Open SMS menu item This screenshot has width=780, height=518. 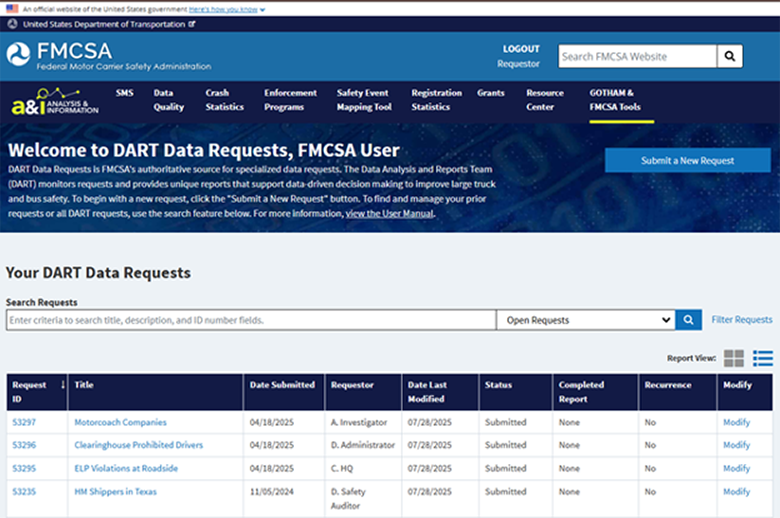pyautogui.click(x=124, y=93)
